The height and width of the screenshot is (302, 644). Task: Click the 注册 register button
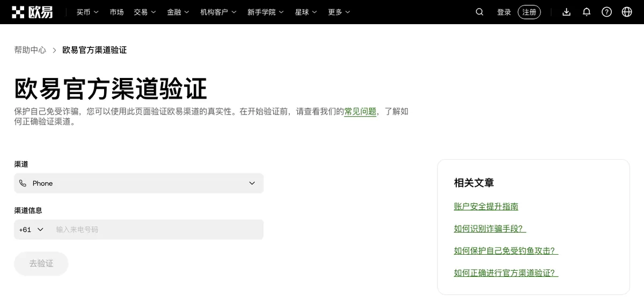click(529, 12)
